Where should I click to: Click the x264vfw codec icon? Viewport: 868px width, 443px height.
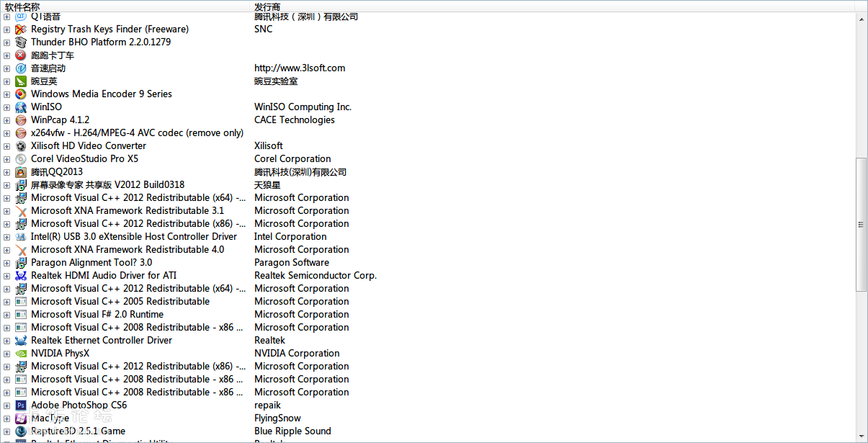click(x=21, y=133)
